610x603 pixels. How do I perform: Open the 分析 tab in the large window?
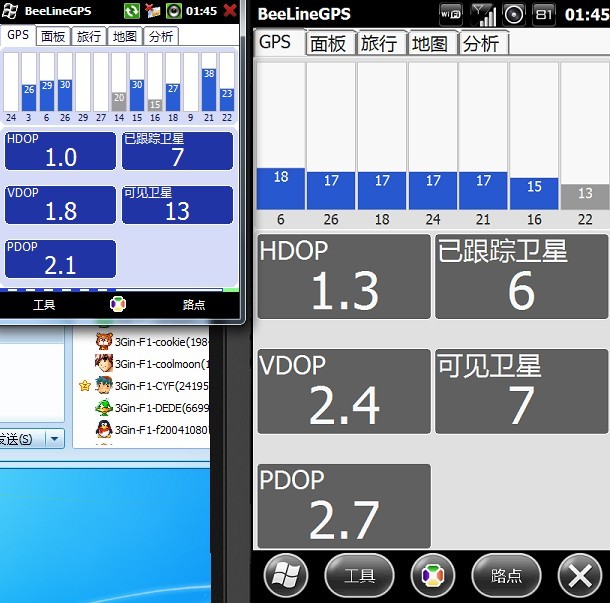point(484,43)
